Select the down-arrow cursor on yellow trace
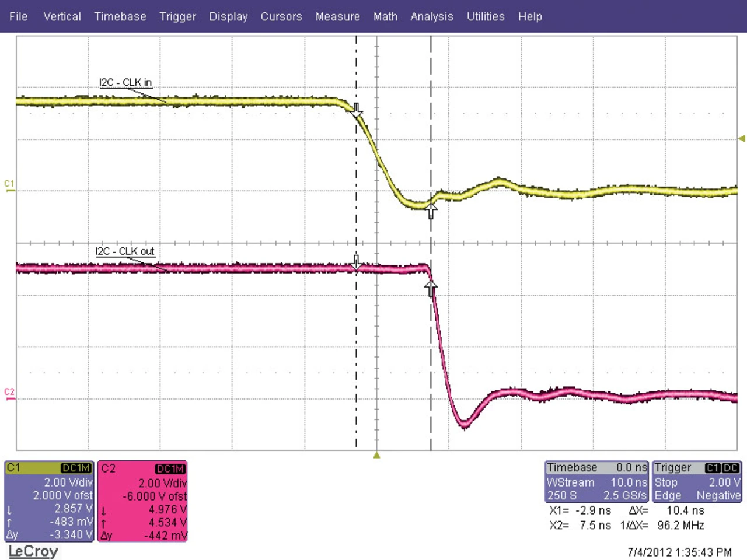Screen dimensions: 747x560 357,110
